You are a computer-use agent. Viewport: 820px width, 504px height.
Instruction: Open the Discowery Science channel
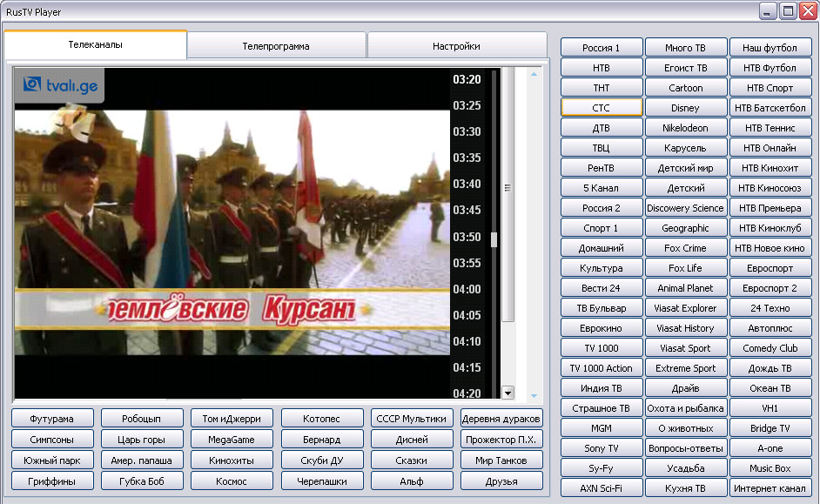pos(685,208)
